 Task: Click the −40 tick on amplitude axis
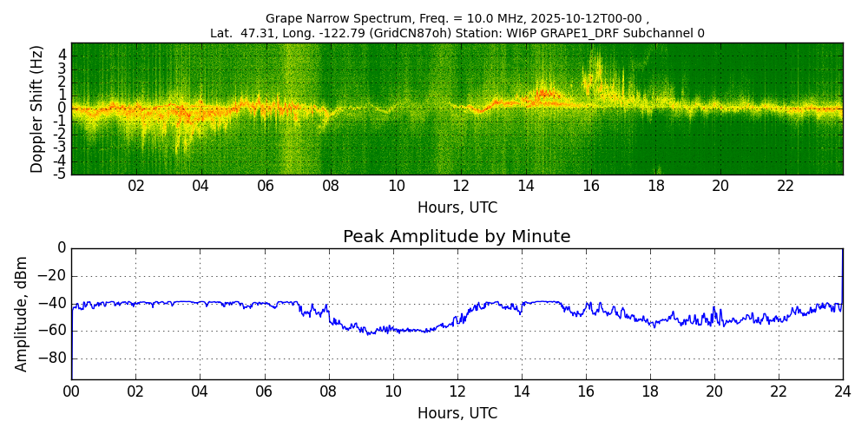52,303
